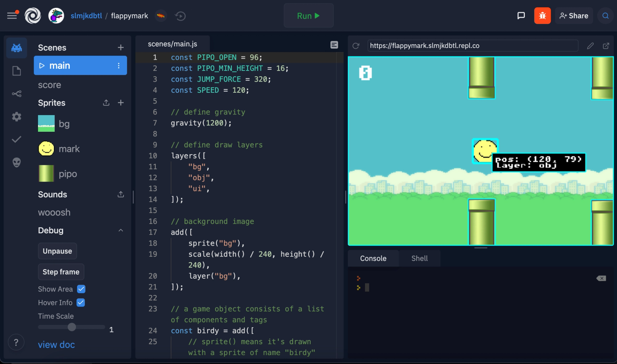617x364 pixels.
Task: Refresh the web preview pane
Action: [356, 46]
